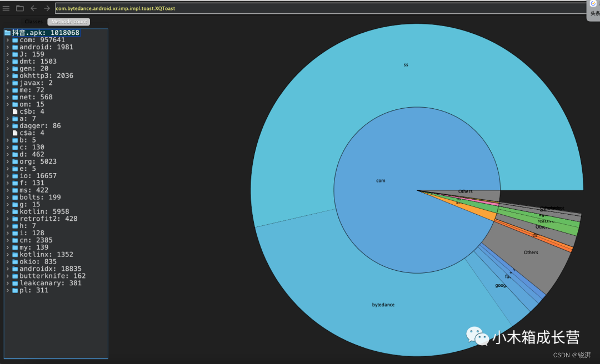The width and height of the screenshot is (600, 364).
Task: Switch to the Methods count tab
Action: [69, 22]
